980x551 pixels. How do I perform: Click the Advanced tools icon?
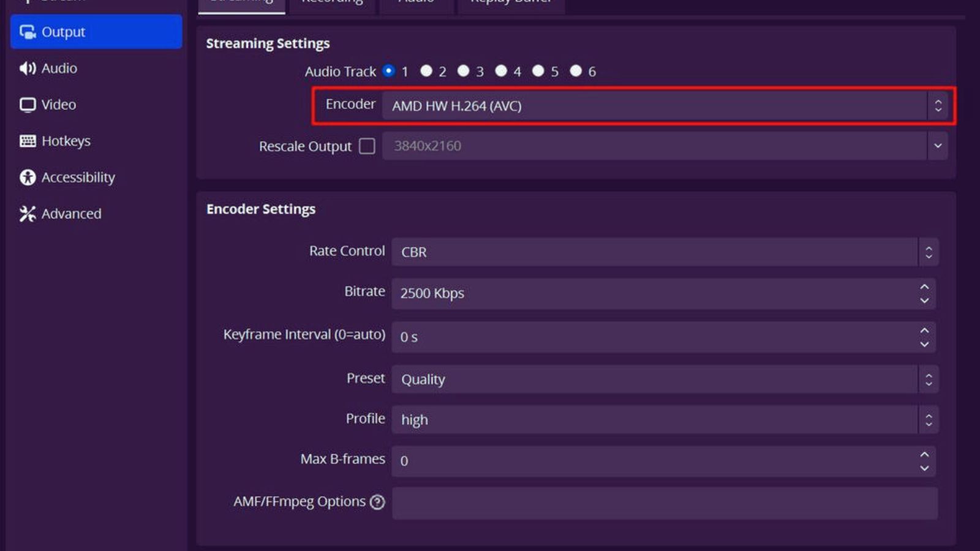pyautogui.click(x=28, y=214)
